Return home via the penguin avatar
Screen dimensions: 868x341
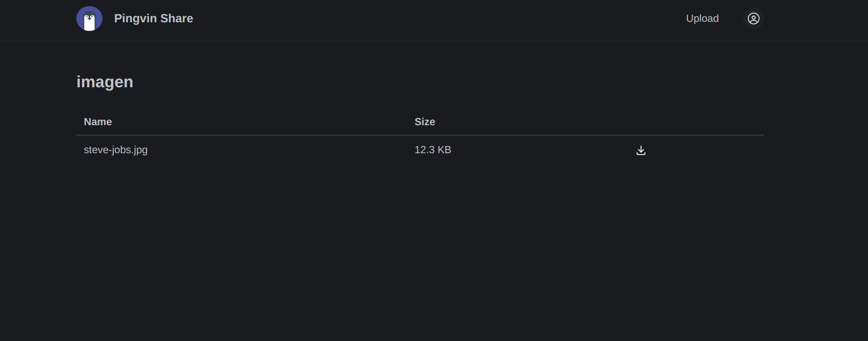[89, 18]
